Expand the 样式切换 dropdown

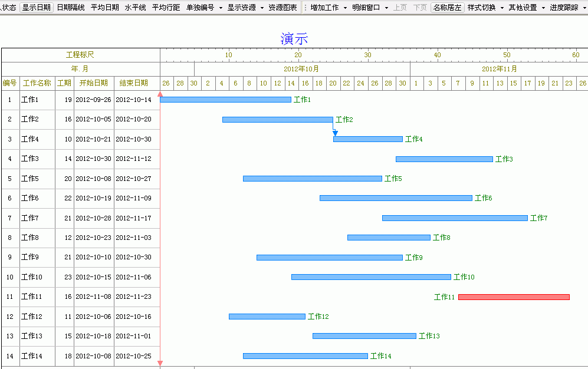[x=485, y=8]
